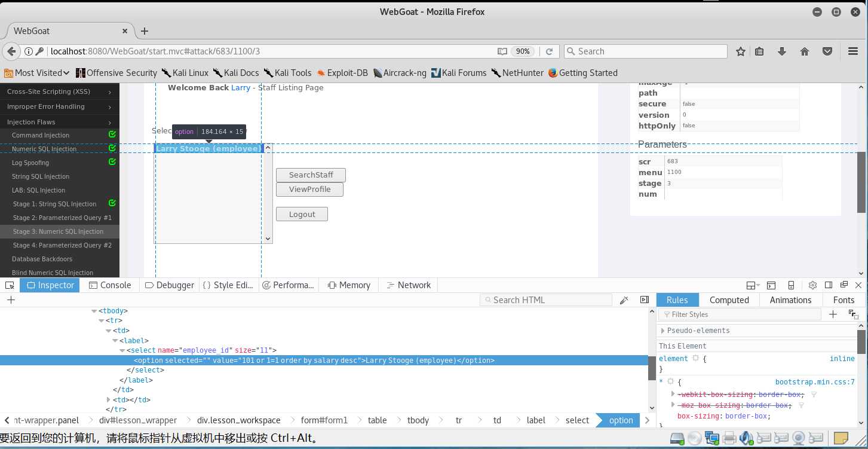Viewport: 868px width, 449px height.
Task: Open new tab with plus button
Action: [145, 31]
